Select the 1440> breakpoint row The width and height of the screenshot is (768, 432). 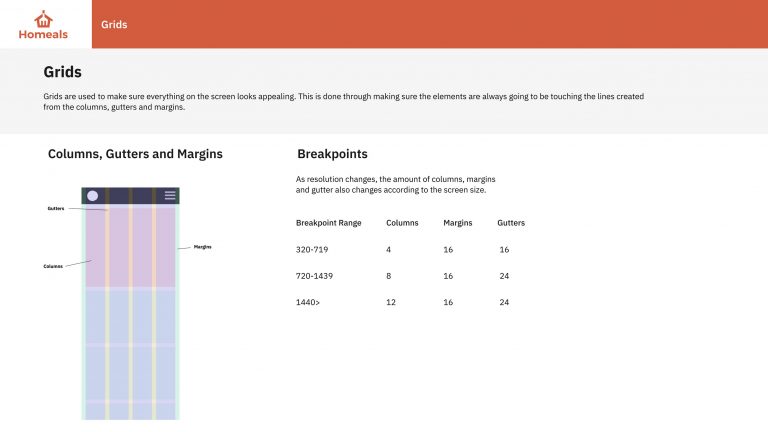403,302
